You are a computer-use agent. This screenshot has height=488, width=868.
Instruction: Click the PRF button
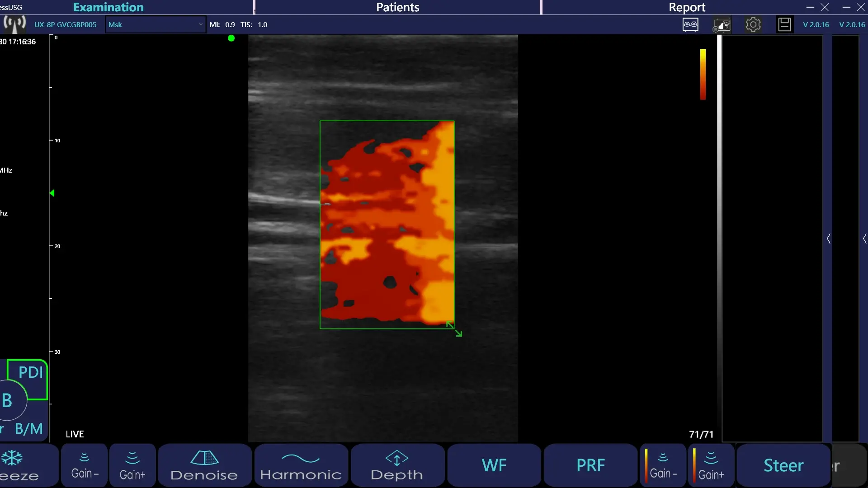point(590,465)
